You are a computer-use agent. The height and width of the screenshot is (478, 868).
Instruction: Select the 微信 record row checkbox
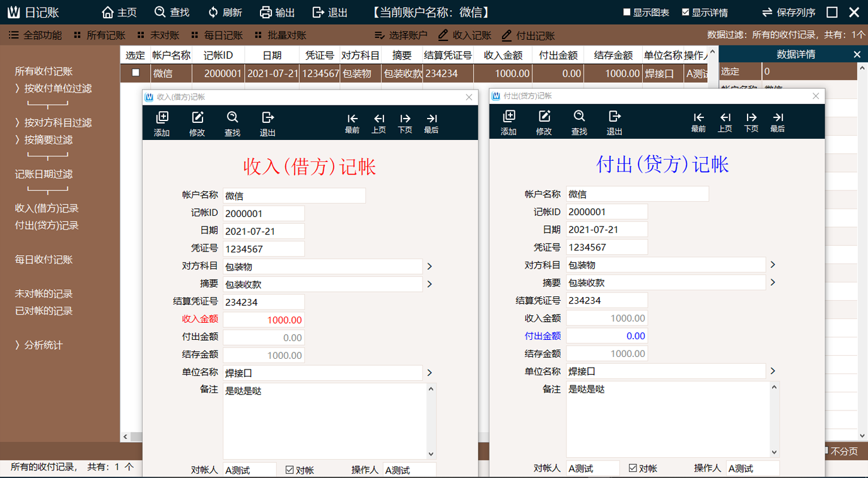(x=135, y=73)
